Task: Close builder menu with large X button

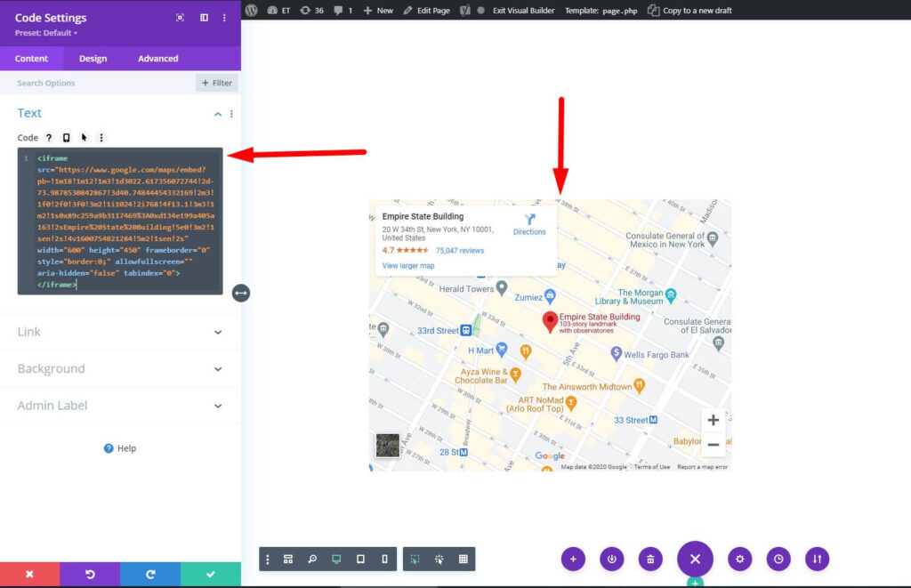Action: click(x=695, y=560)
